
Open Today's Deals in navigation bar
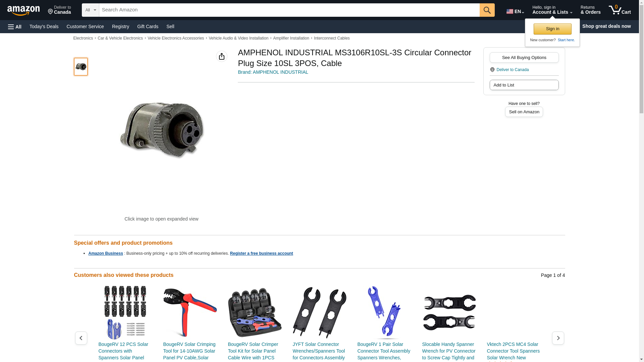[44, 26]
